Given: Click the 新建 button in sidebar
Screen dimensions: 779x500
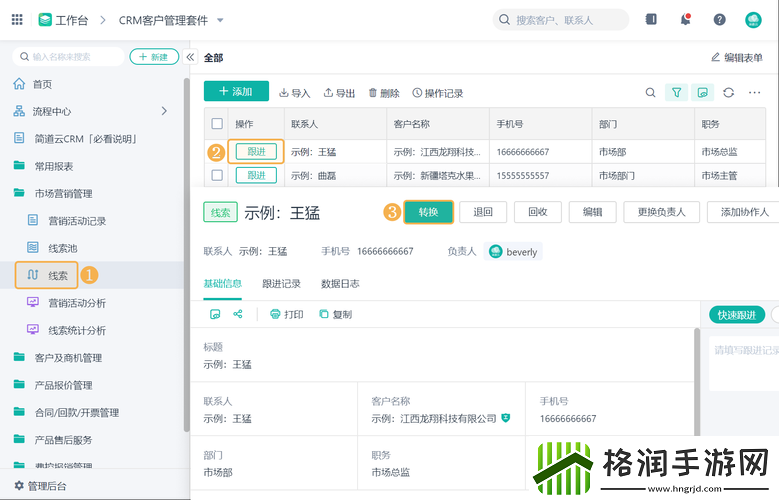Looking at the screenshot, I should pos(154,57).
